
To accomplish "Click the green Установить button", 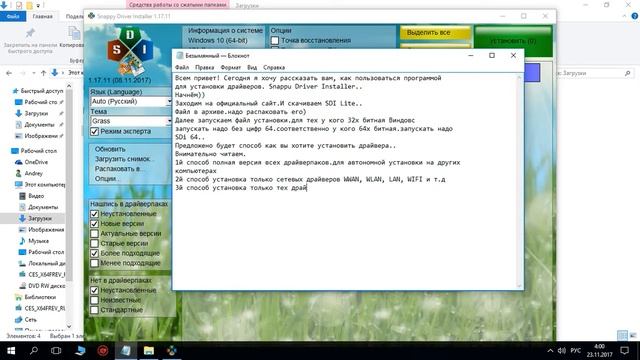I will point(513,41).
